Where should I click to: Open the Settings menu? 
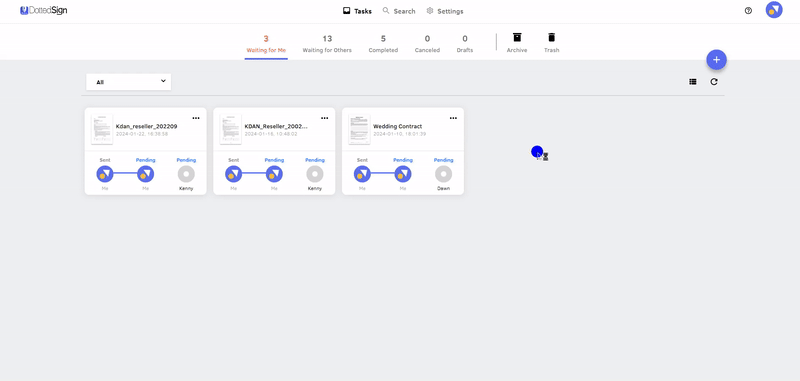coord(445,11)
